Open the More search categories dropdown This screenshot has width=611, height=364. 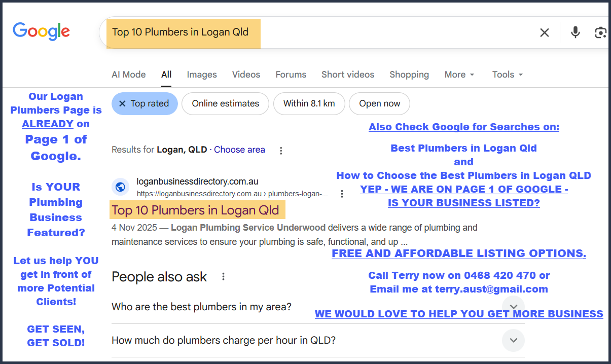tap(459, 75)
